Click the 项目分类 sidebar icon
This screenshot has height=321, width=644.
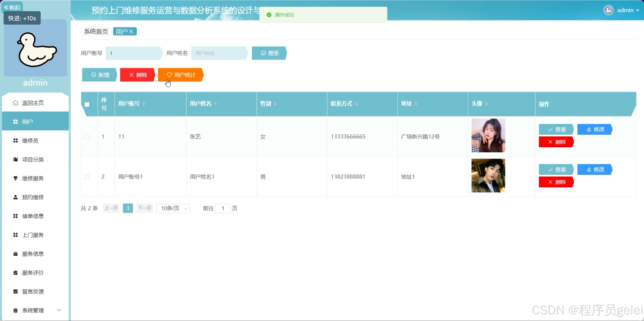[15, 159]
